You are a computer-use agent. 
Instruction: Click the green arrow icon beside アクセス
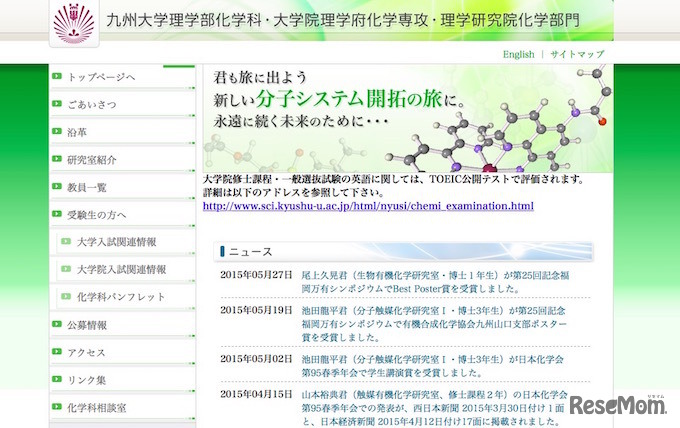click(57, 352)
